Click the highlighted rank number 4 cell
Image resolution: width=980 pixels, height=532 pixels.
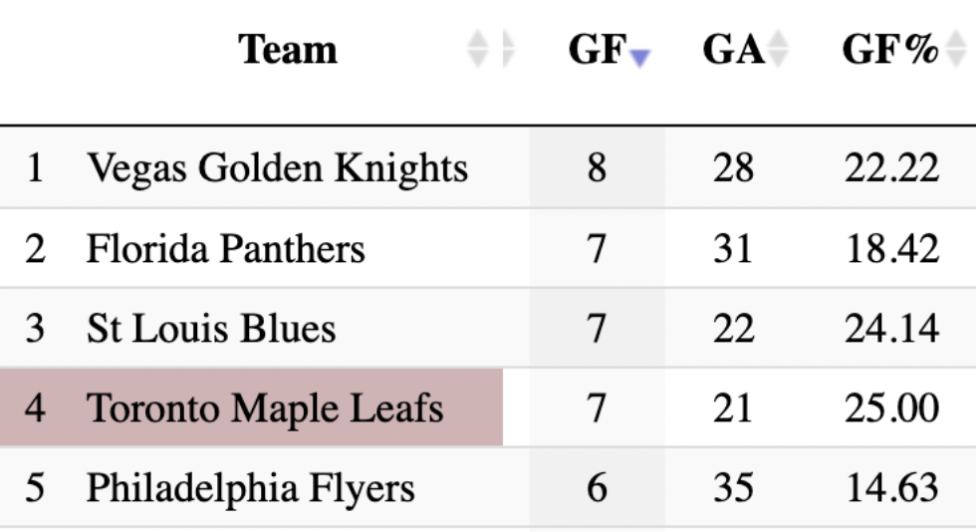[x=35, y=407]
